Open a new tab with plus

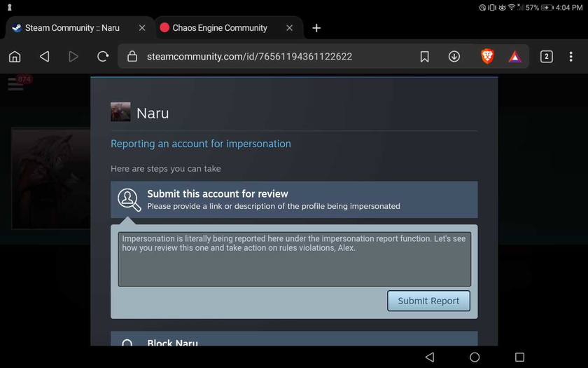(316, 28)
